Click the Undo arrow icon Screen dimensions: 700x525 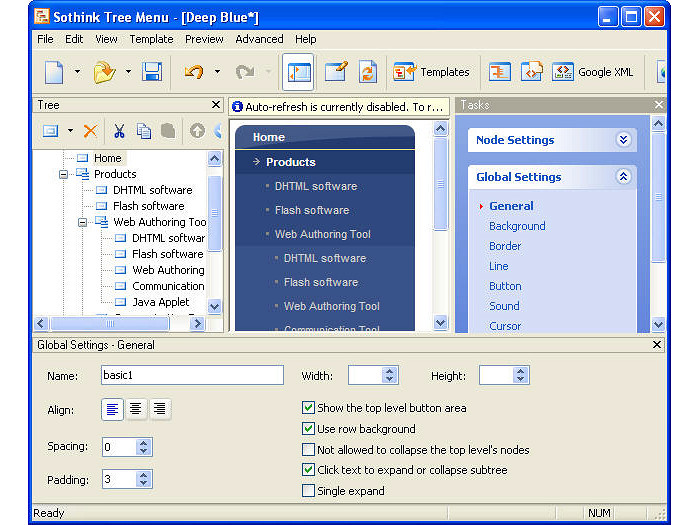(x=194, y=72)
